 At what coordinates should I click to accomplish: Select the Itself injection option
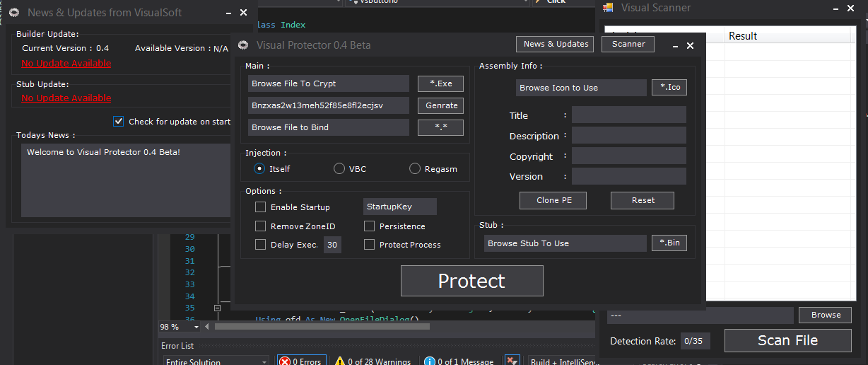[x=259, y=169]
